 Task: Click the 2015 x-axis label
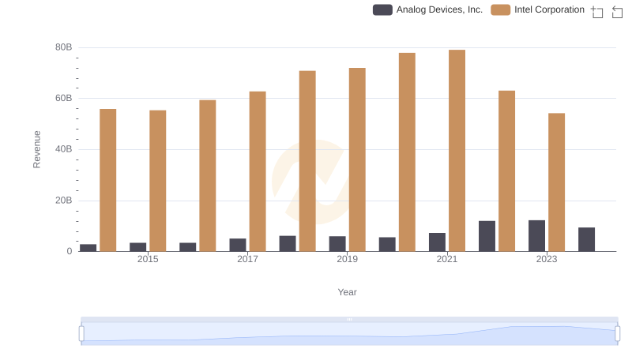pyautogui.click(x=148, y=259)
